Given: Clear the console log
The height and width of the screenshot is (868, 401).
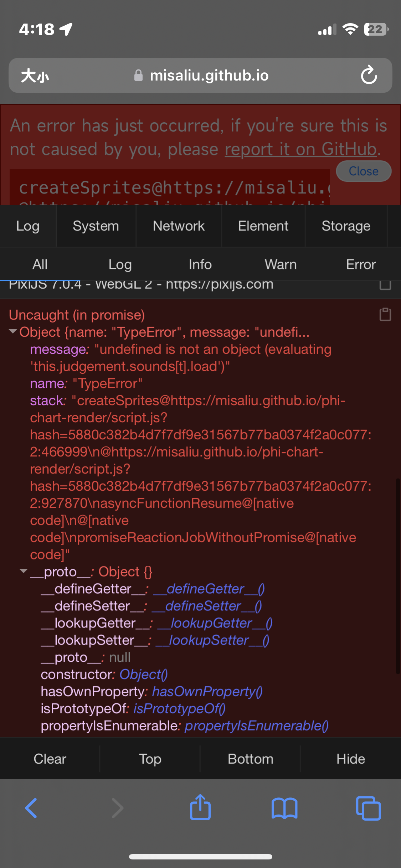Looking at the screenshot, I should [50, 759].
